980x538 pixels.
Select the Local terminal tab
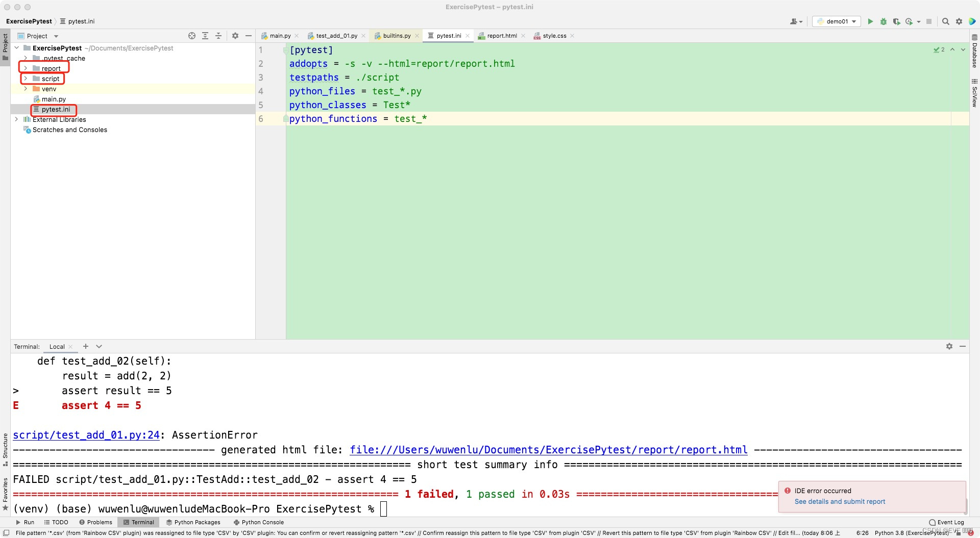pos(57,347)
